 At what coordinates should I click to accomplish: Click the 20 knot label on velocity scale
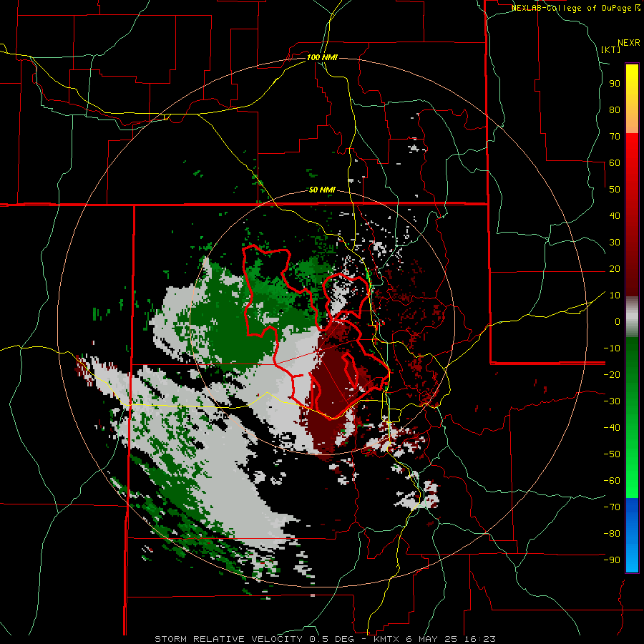pos(615,268)
